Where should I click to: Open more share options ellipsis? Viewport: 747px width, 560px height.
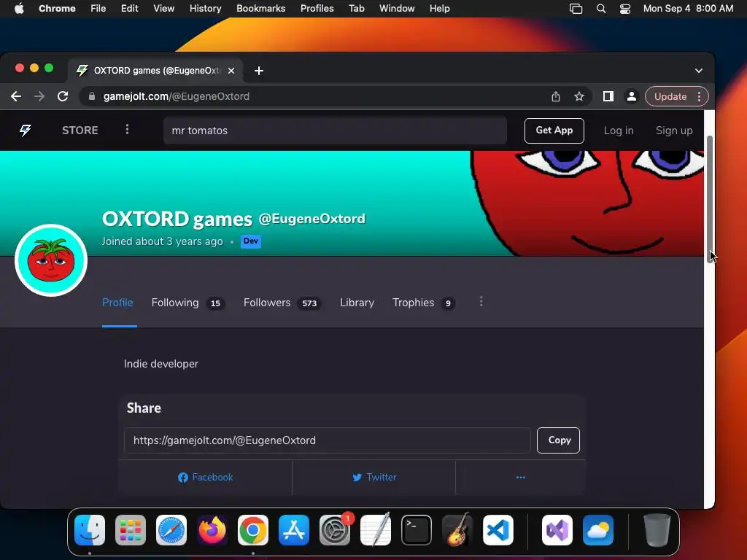coord(521,477)
